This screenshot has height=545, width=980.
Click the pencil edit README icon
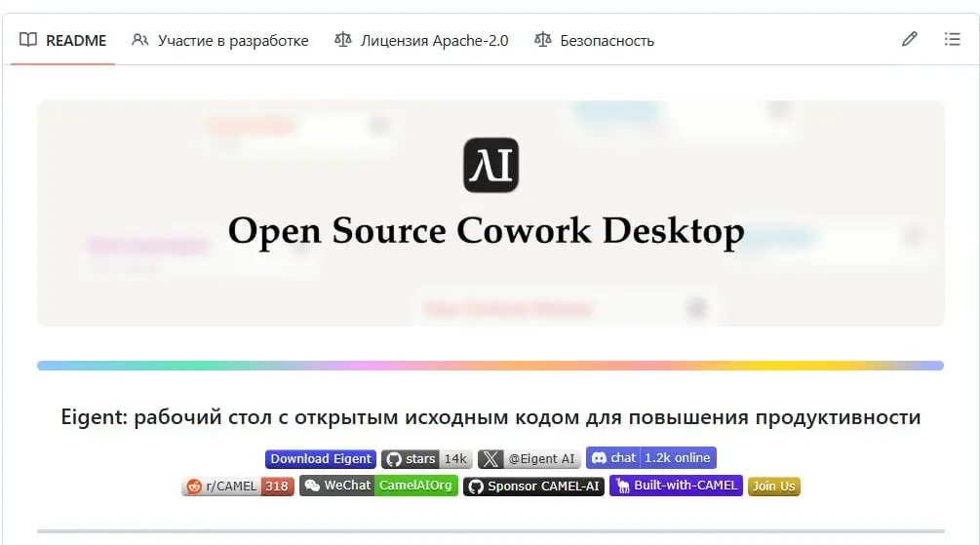click(x=910, y=39)
